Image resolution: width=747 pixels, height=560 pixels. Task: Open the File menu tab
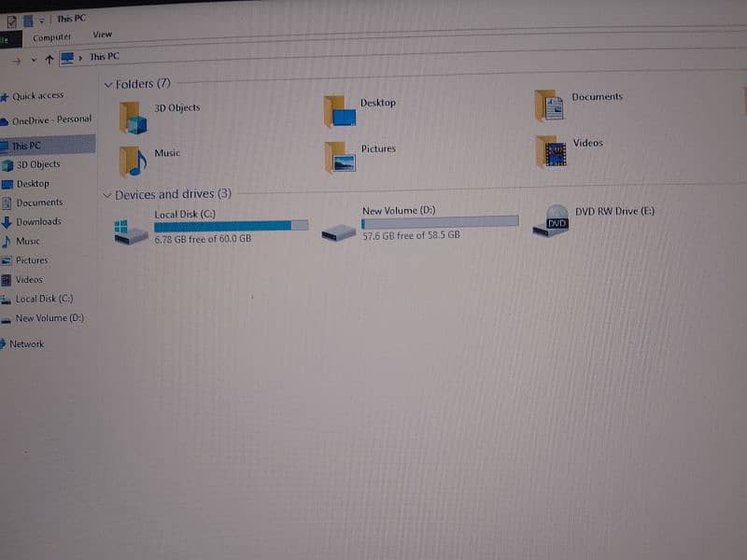point(10,40)
